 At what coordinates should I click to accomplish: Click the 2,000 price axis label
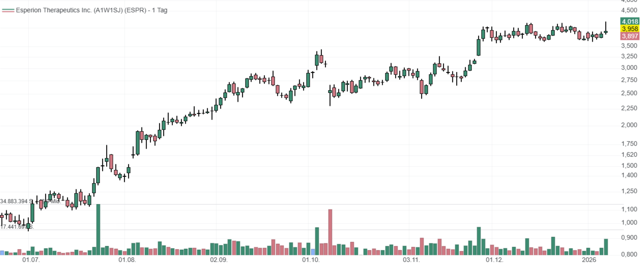coord(629,125)
